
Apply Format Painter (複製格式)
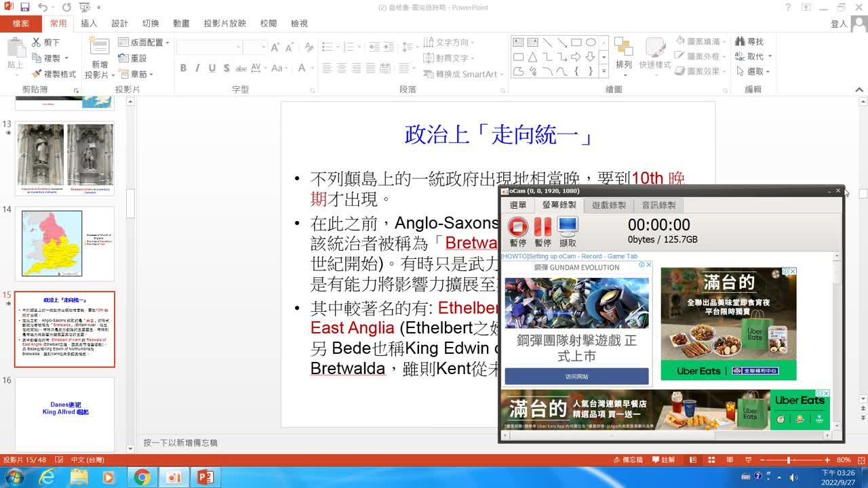pos(54,74)
